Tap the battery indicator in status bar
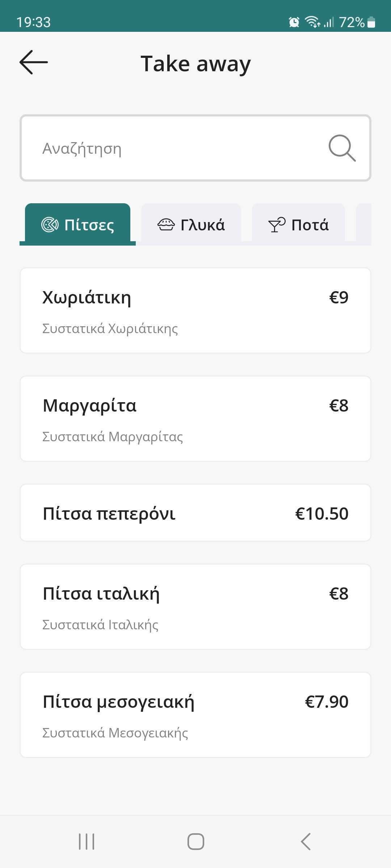Image resolution: width=391 pixels, height=868 pixels. [x=371, y=22]
